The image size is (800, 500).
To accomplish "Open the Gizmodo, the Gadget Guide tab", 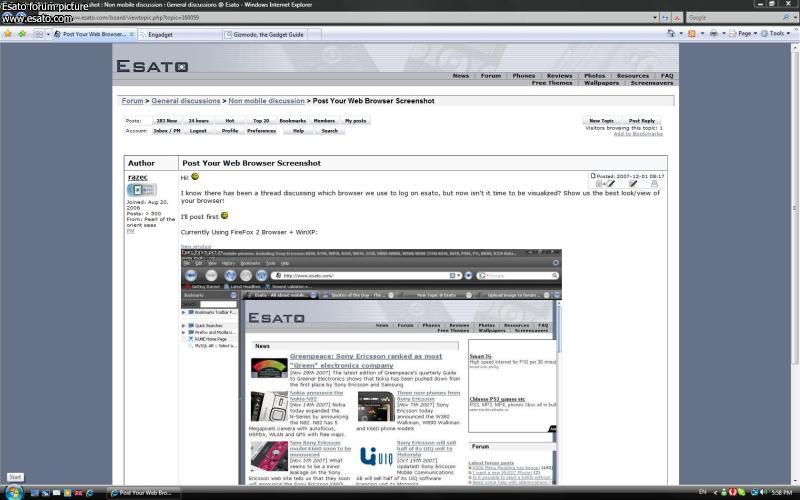I will 265,35.
